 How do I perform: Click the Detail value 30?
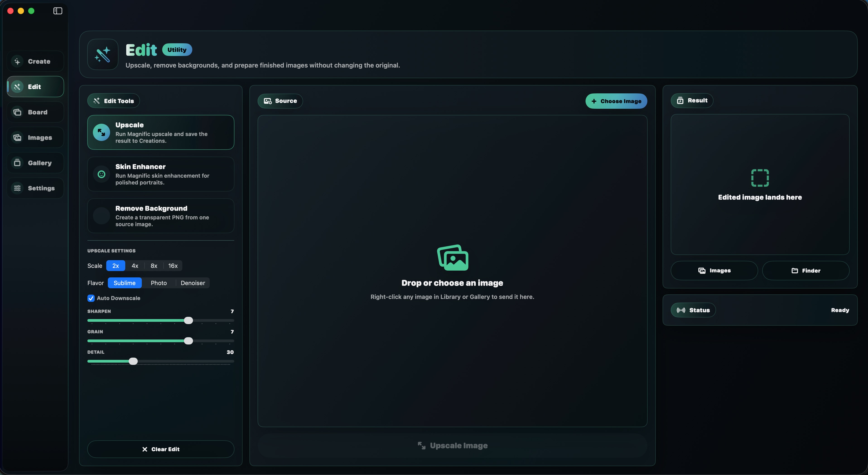pyautogui.click(x=230, y=352)
